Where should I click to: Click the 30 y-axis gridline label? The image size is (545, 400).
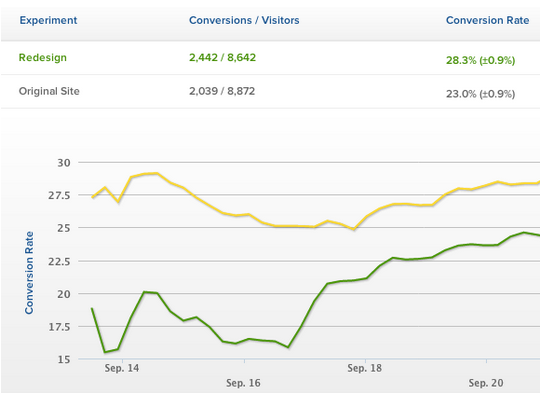(x=64, y=163)
